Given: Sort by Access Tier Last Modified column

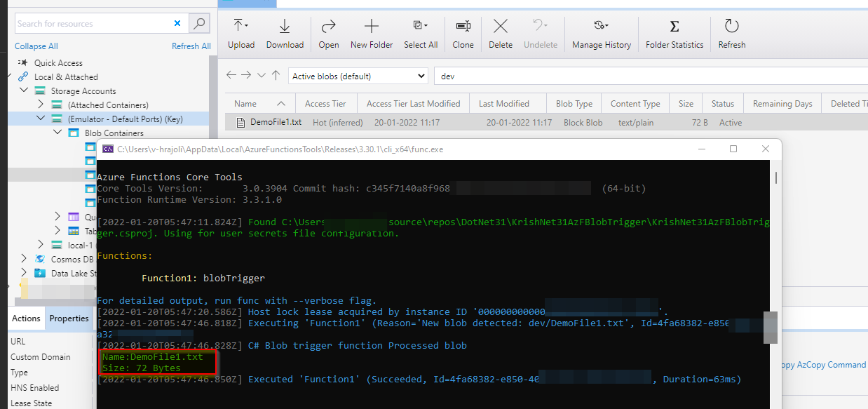Looking at the screenshot, I should 413,104.
